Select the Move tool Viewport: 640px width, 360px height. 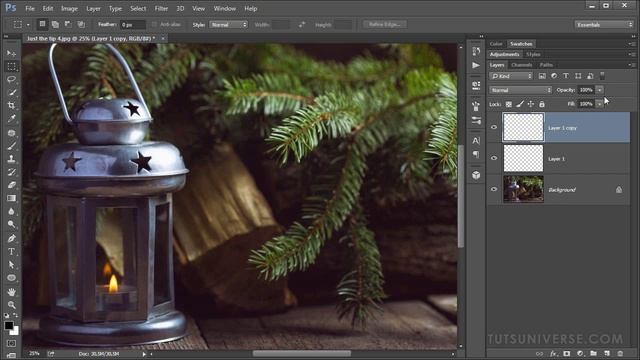(11, 53)
